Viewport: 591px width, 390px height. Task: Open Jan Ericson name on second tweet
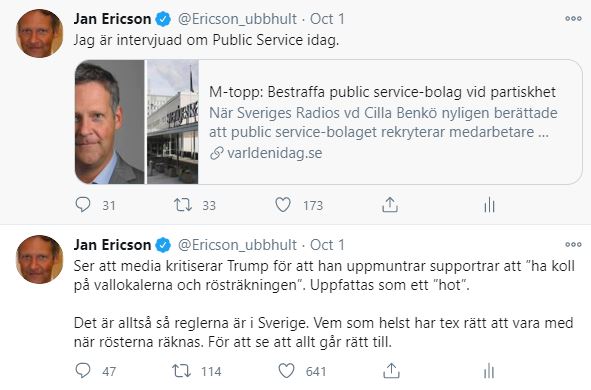pos(112,245)
